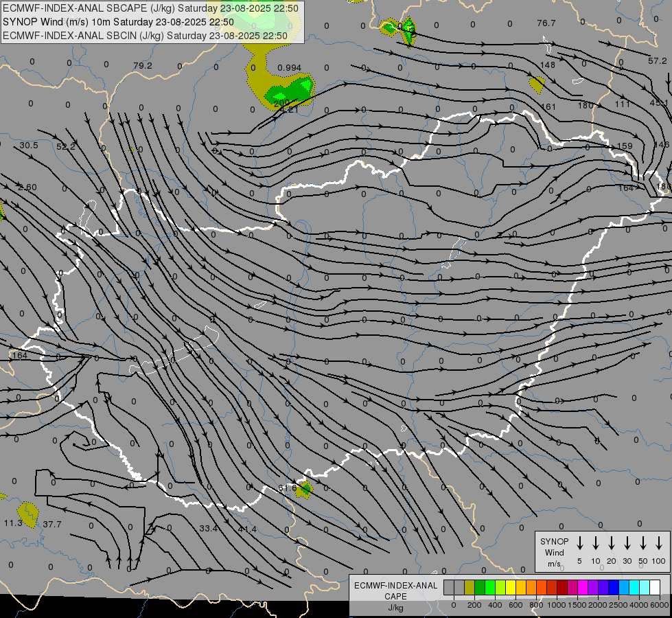Pick the magenta swatch in CAPE scale

tap(583, 588)
